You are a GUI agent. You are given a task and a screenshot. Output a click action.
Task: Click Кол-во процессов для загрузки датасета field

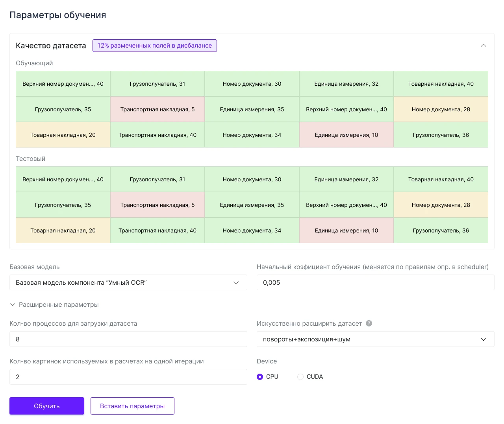click(128, 339)
